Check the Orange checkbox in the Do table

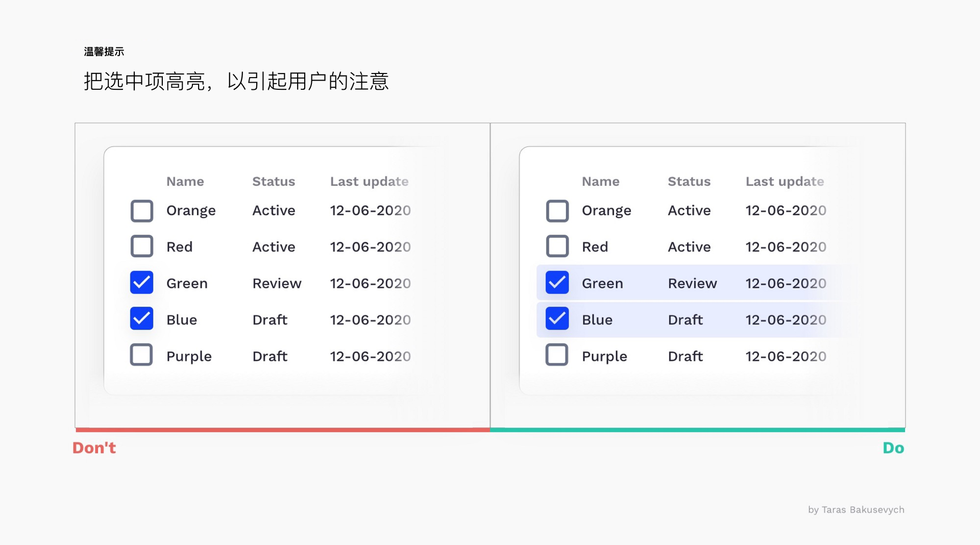pyautogui.click(x=557, y=211)
